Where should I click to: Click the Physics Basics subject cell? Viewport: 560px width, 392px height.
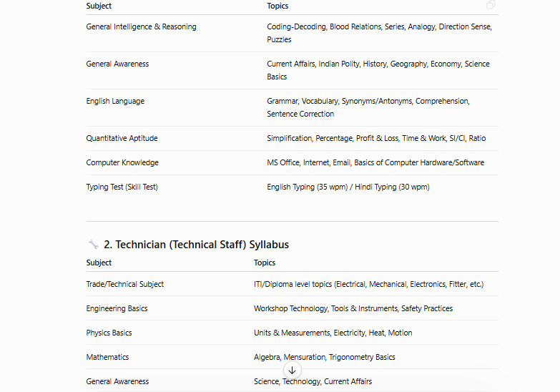coord(109,333)
